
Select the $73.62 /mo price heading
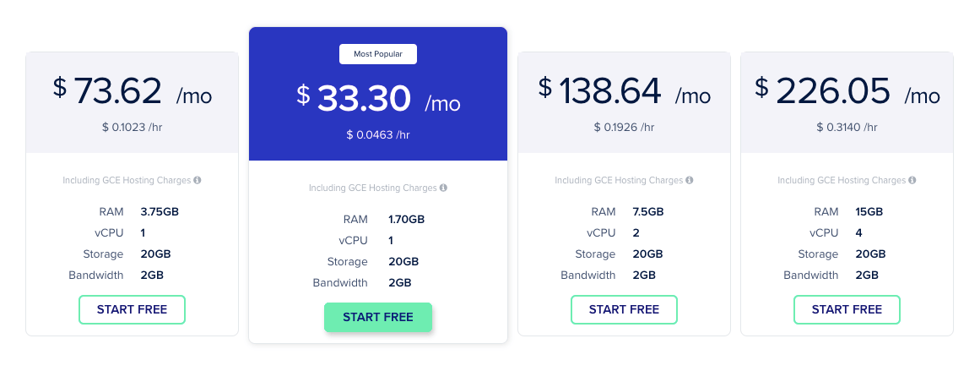point(133,91)
